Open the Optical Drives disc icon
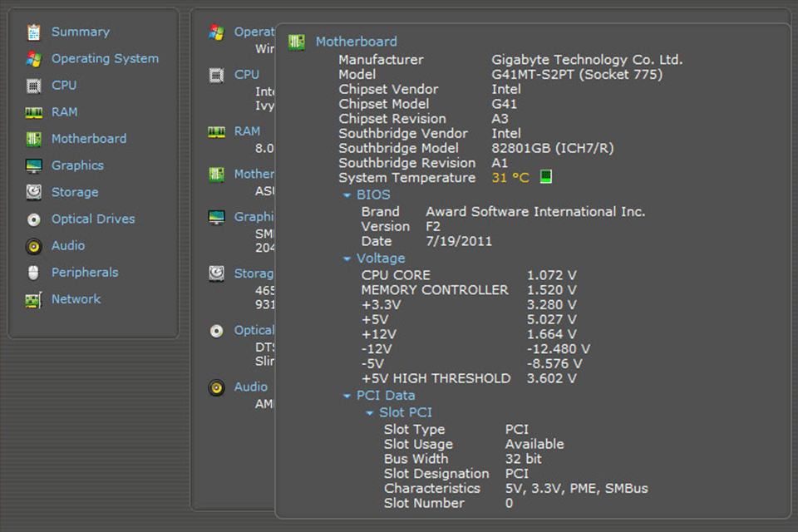798x532 pixels. click(x=33, y=219)
